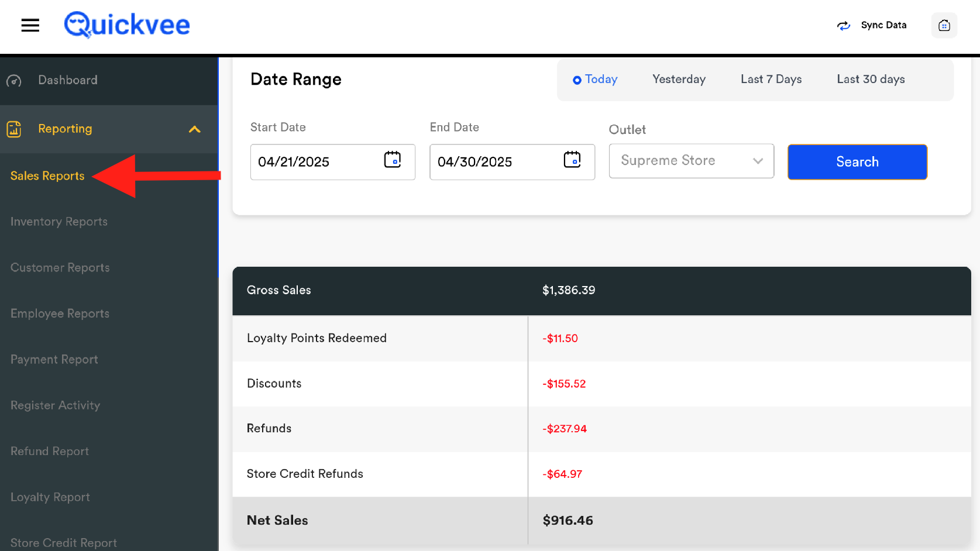Open Sales Reports in sidebar
980x551 pixels.
47,176
